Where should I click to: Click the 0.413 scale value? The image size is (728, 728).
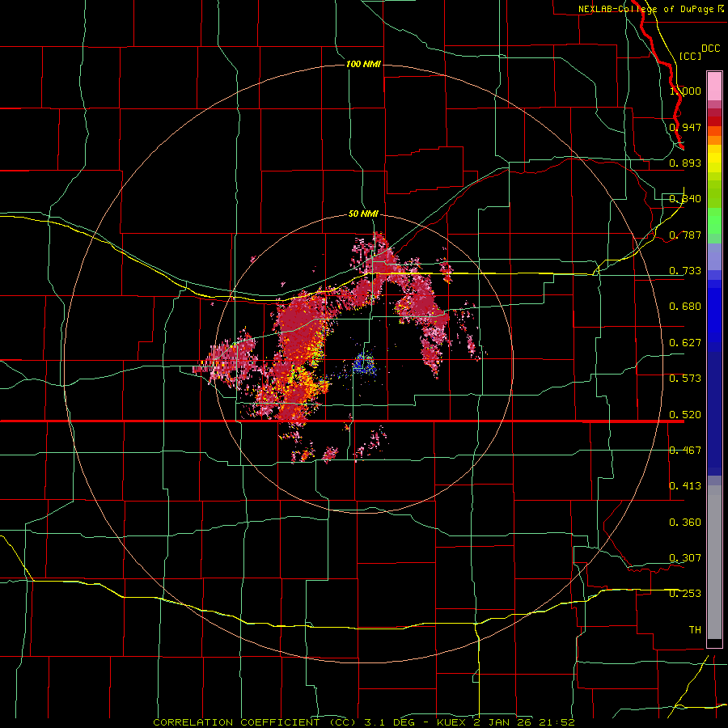click(x=685, y=486)
